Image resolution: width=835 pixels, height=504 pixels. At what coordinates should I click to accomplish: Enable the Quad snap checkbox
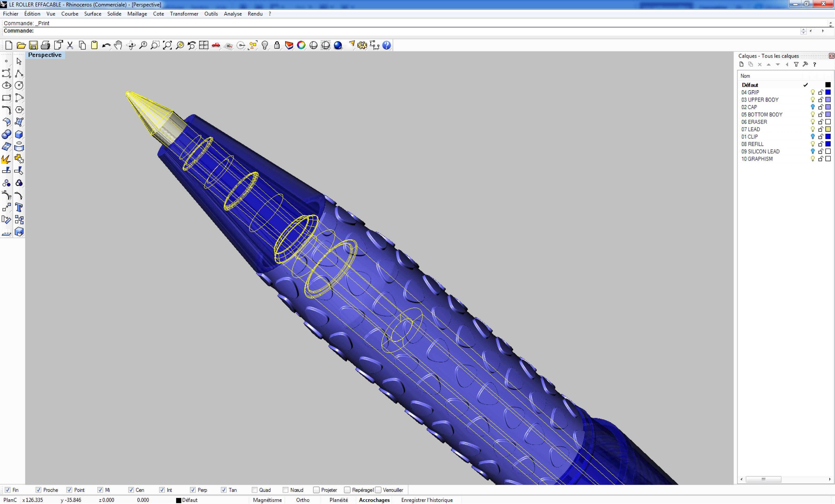255,490
